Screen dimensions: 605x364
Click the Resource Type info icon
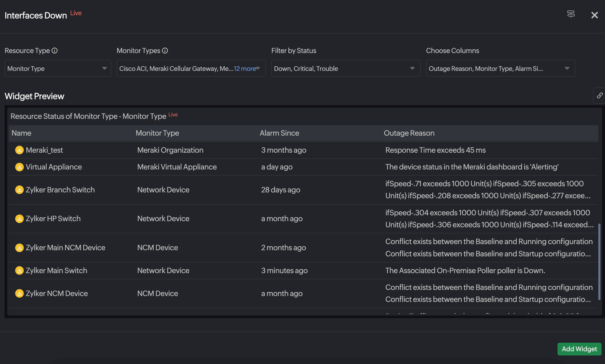[x=54, y=51]
